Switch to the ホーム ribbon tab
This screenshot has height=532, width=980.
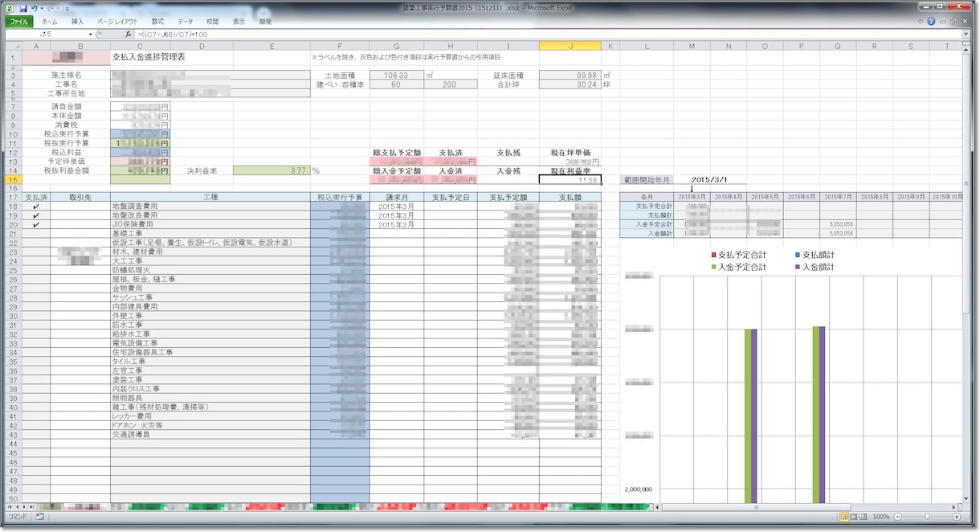click(x=49, y=22)
